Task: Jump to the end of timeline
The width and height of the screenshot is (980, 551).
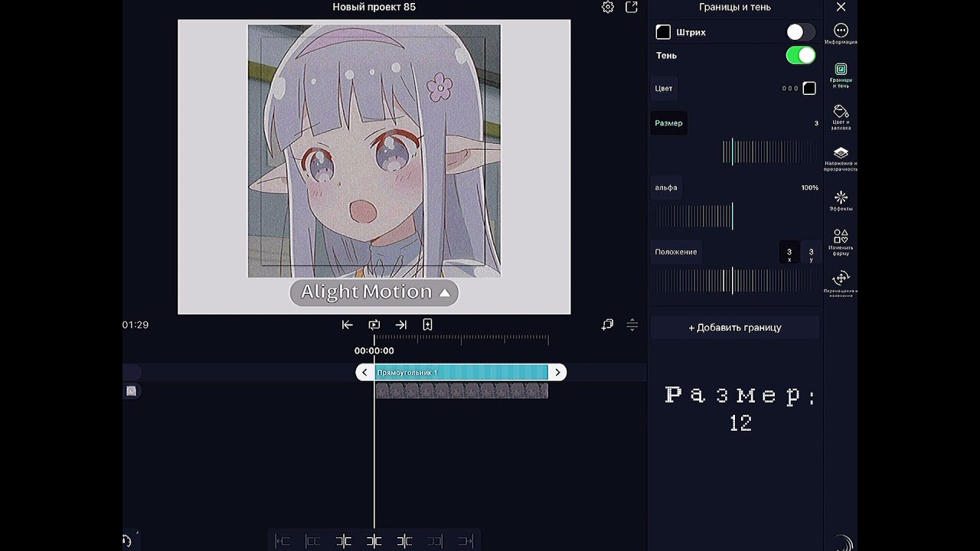Action: pos(400,324)
